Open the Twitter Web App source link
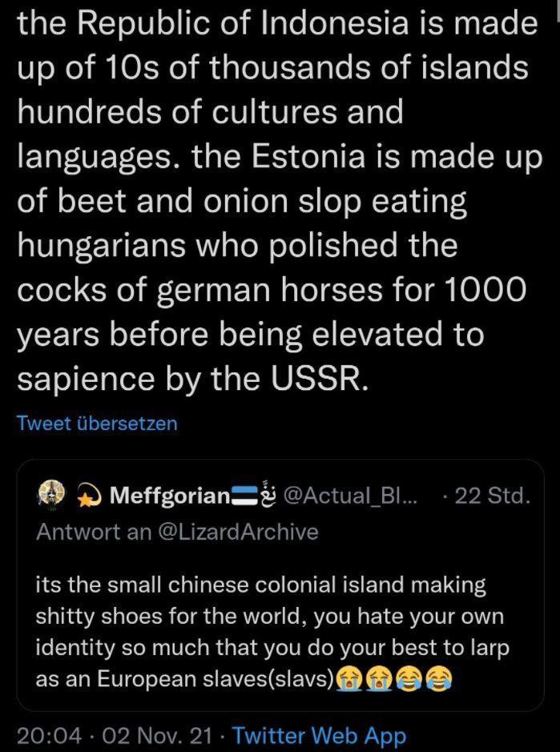Screen dimensions: 560x752 (x=319, y=736)
